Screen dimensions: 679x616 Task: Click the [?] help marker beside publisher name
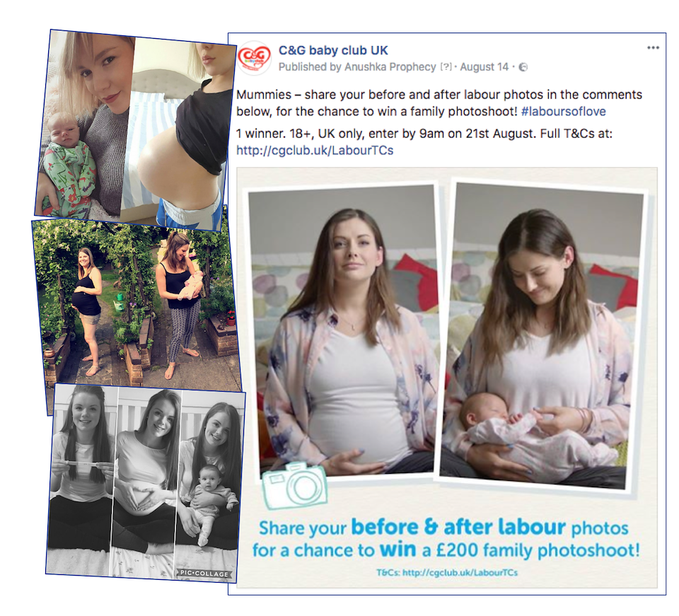(x=445, y=67)
